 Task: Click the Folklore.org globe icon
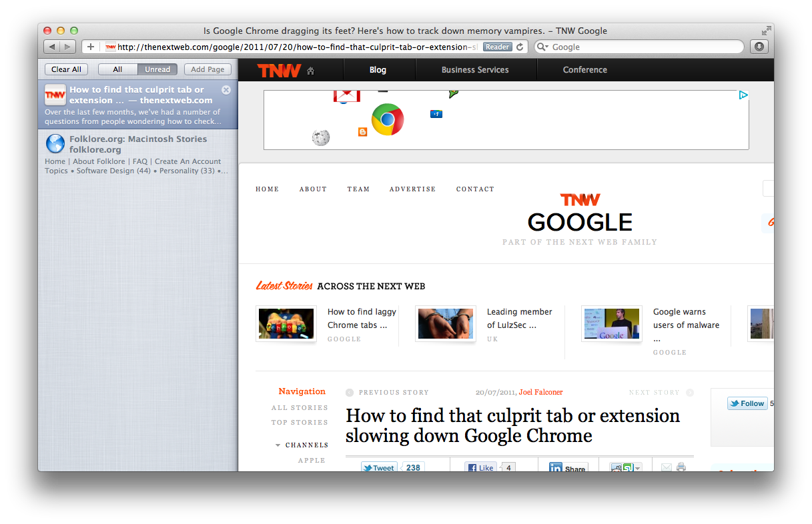point(55,144)
